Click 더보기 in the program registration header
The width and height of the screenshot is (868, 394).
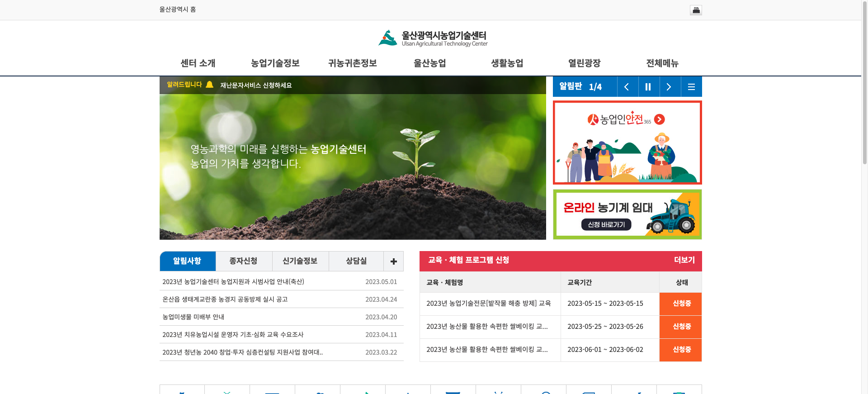click(x=684, y=260)
